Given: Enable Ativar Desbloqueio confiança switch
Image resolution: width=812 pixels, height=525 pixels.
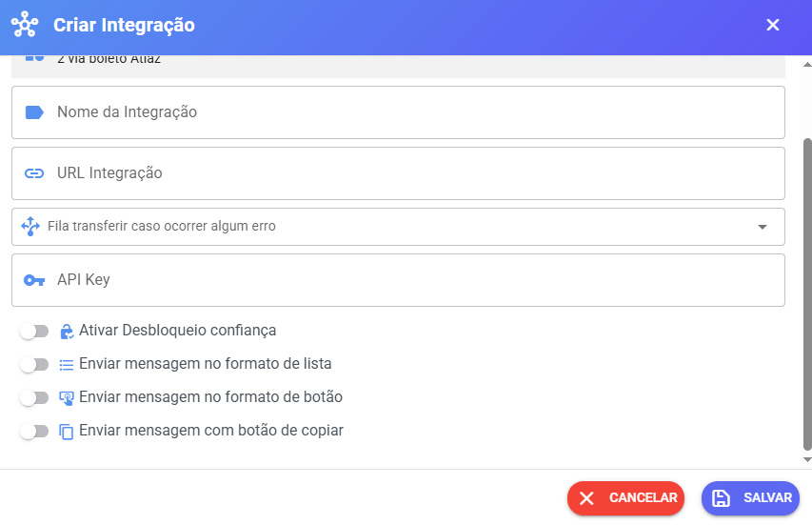Looking at the screenshot, I should coord(34,332).
